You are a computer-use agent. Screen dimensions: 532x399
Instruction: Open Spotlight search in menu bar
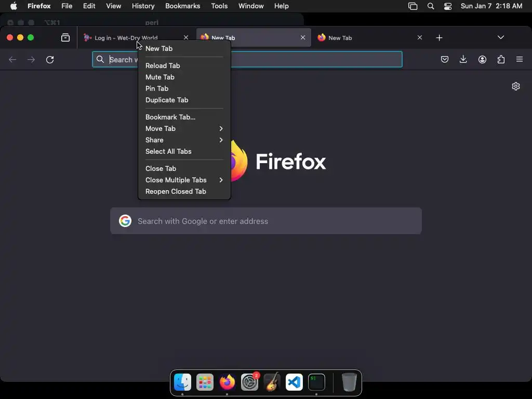[x=431, y=6]
